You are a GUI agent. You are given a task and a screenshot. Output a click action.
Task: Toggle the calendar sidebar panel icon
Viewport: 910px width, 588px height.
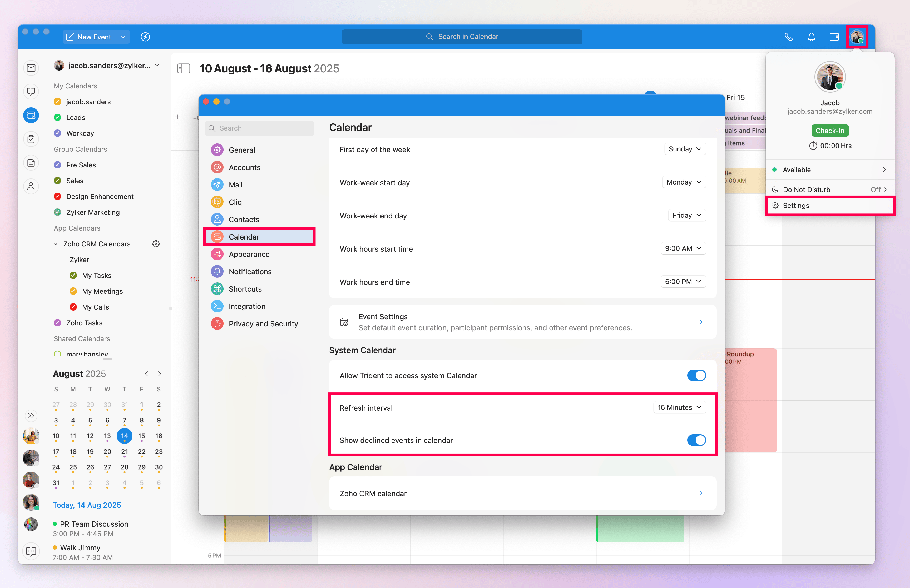point(184,69)
